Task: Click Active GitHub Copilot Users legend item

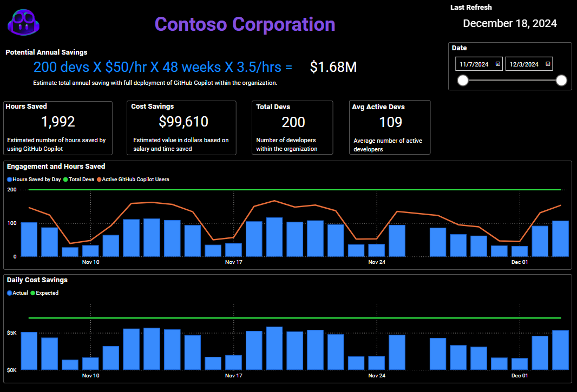Action: tap(133, 180)
